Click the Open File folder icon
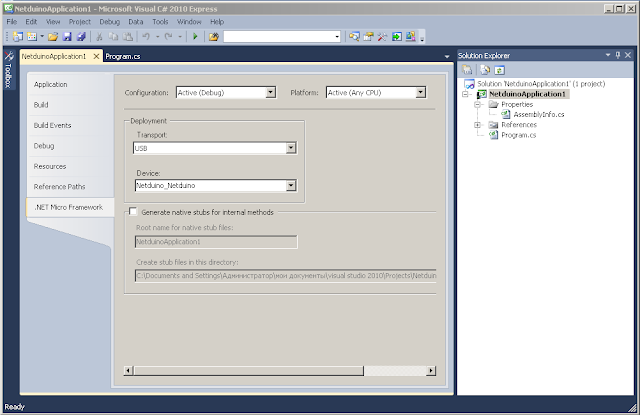 click(x=53, y=37)
